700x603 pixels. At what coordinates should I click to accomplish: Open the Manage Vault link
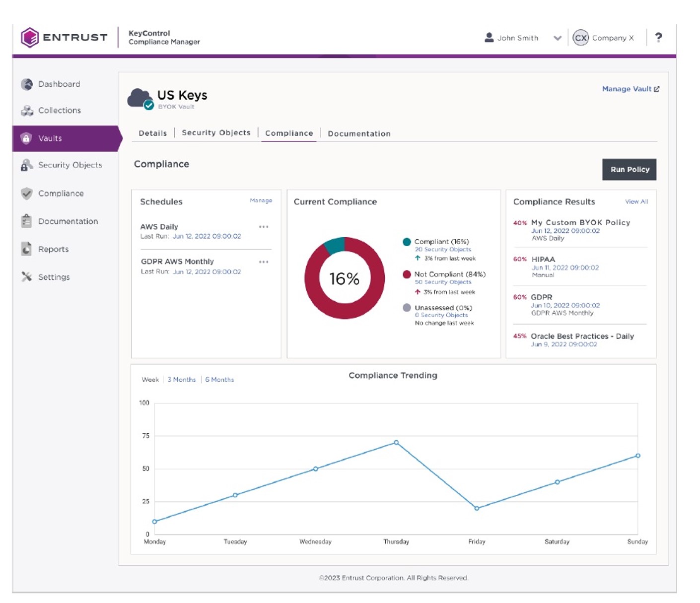[627, 89]
